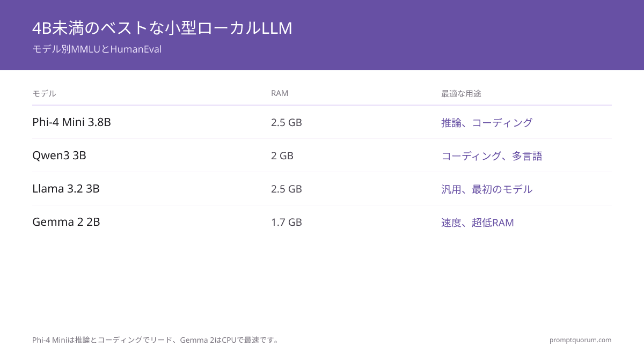Click the subtitle 'モデル別MMLUとHumanEval'
The width and height of the screenshot is (644, 362).
click(97, 49)
